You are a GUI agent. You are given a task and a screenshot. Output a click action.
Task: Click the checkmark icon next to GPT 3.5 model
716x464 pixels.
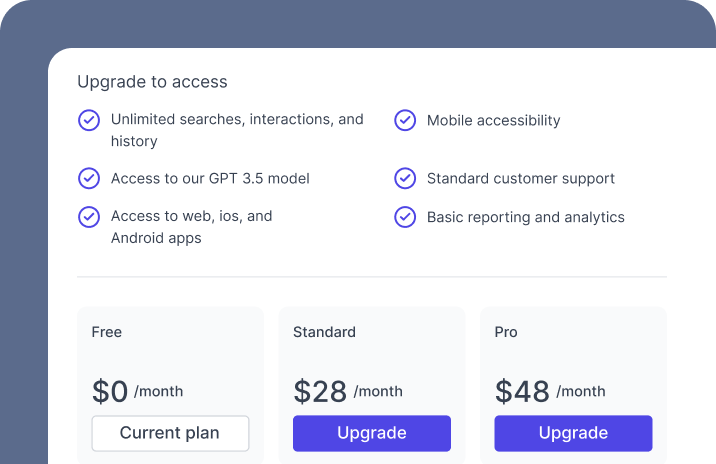tap(89, 178)
